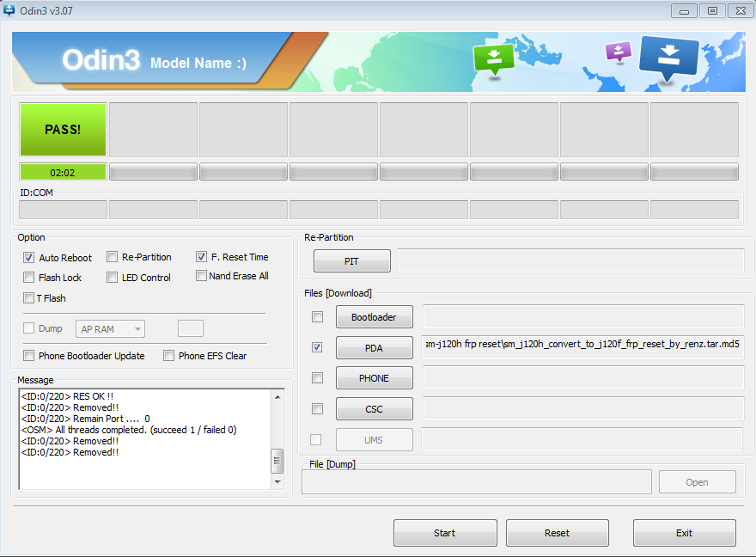Click the Open button for File Dump
Screen dimensions: 756x557
click(698, 481)
